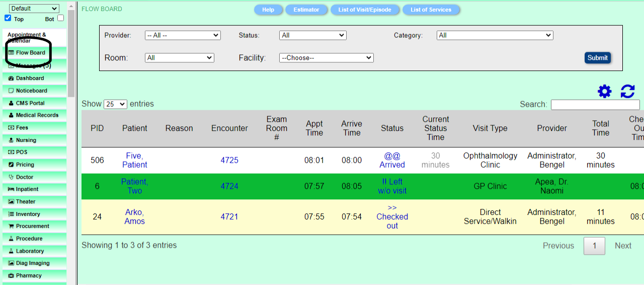Open Pharmacy from the sidebar
The width and height of the screenshot is (644, 285).
coord(29,275)
